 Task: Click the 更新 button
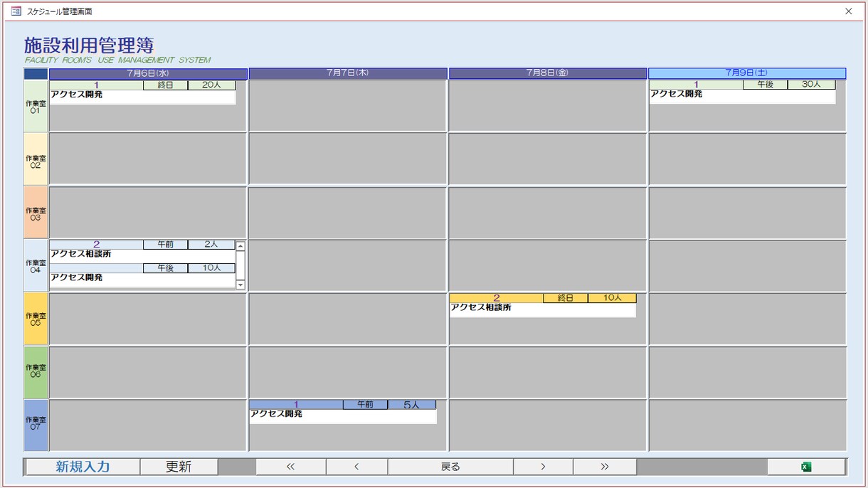pos(179,467)
